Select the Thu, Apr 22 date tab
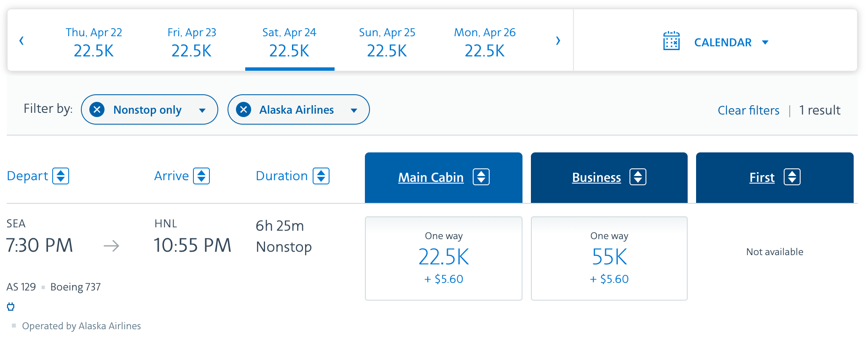 (94, 42)
